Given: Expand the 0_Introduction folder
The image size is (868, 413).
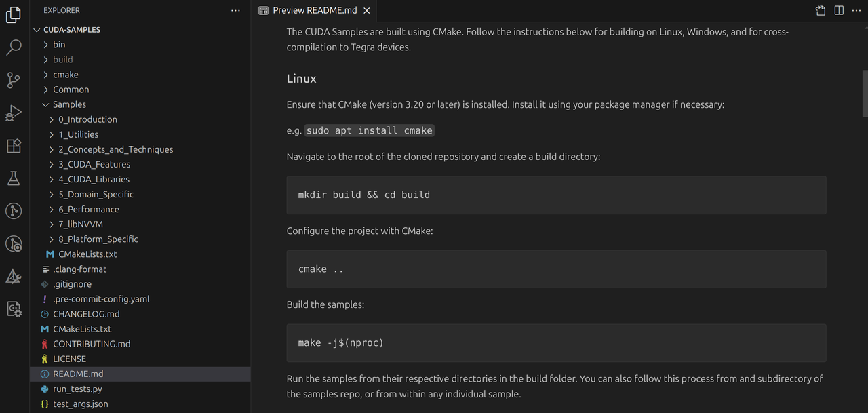Looking at the screenshot, I should (x=87, y=119).
